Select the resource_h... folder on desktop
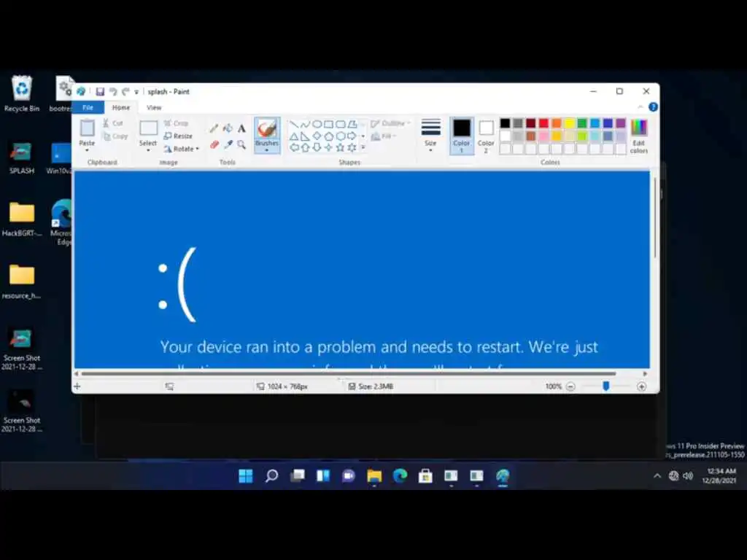This screenshot has width=747, height=560. (21, 282)
